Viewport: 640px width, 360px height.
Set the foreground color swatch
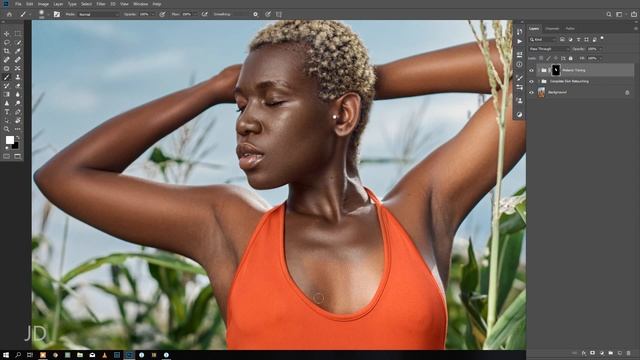click(x=9, y=140)
